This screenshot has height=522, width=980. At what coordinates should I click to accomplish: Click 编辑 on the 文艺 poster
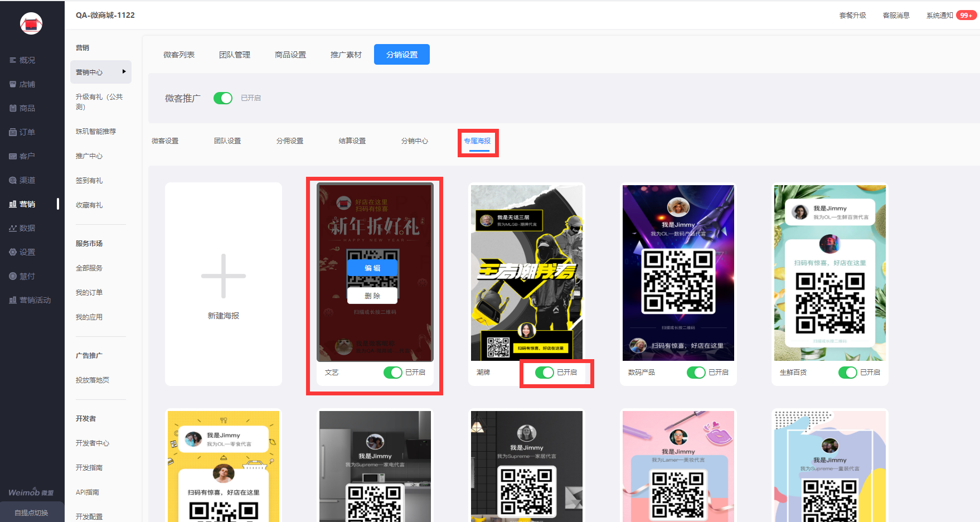[x=372, y=268]
